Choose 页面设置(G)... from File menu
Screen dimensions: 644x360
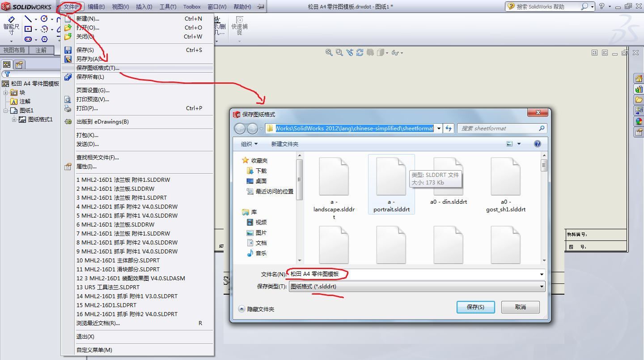pos(138,90)
